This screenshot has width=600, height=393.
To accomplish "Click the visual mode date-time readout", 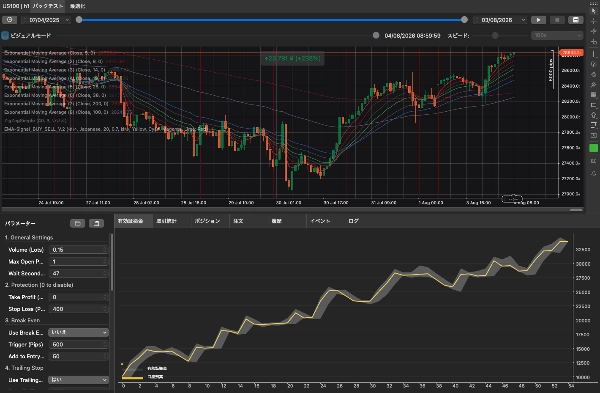I will tap(412, 36).
